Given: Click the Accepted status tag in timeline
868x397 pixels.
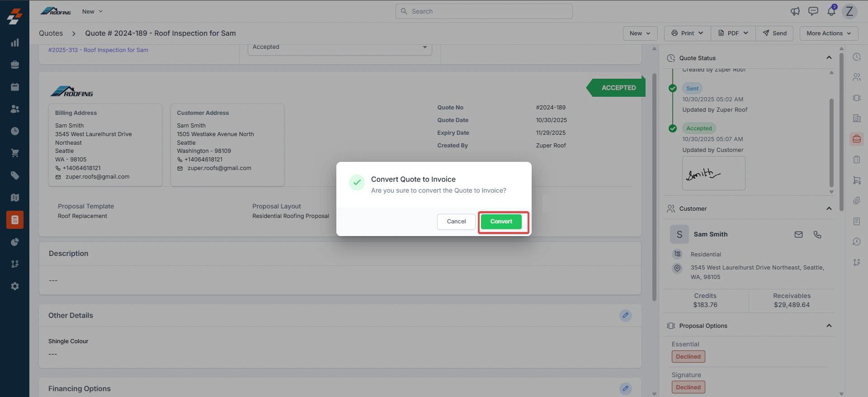Looking at the screenshot, I should pos(699,128).
